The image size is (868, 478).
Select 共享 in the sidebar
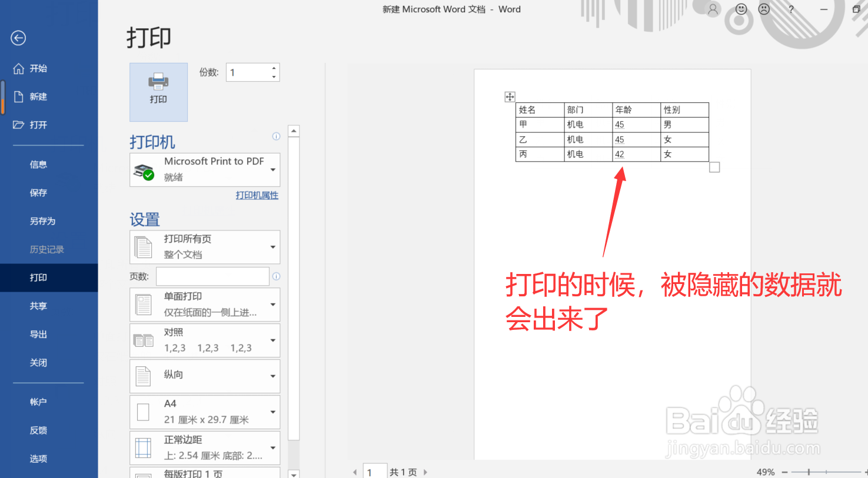(49, 306)
